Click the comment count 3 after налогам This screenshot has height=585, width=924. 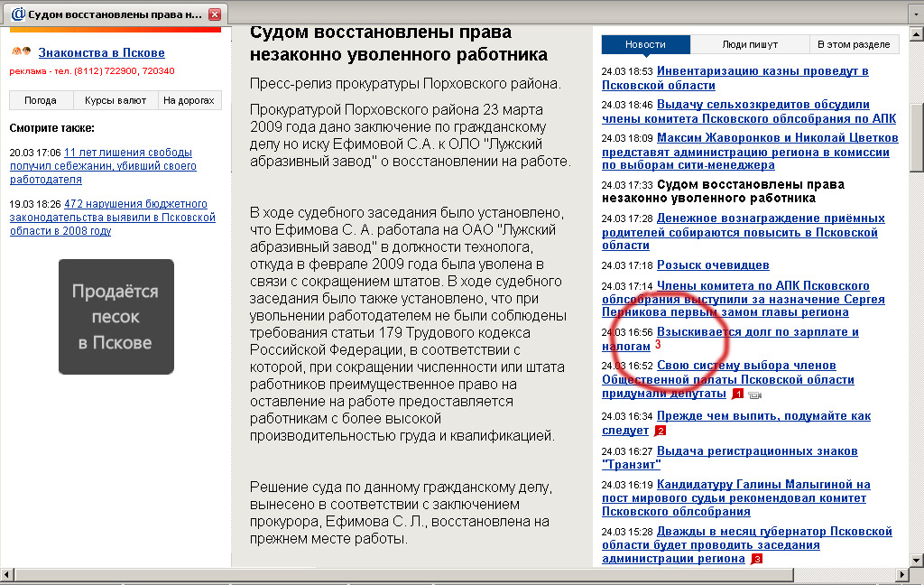point(658,344)
